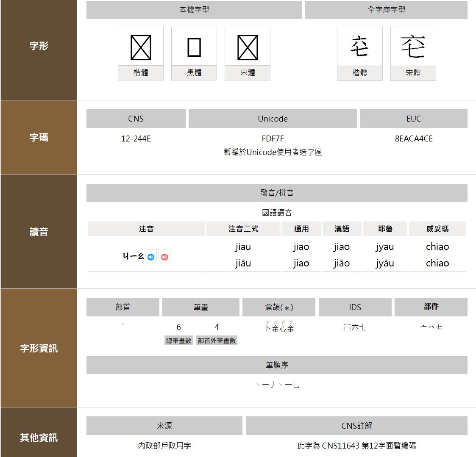Screen dimensions: 476x457
Task: Select the IDS sequence ⿱六七
Action: tap(355, 327)
